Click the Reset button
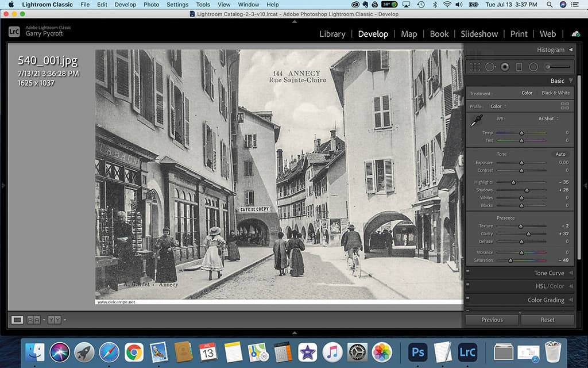Viewport: 588px width, 368px height. tap(547, 320)
